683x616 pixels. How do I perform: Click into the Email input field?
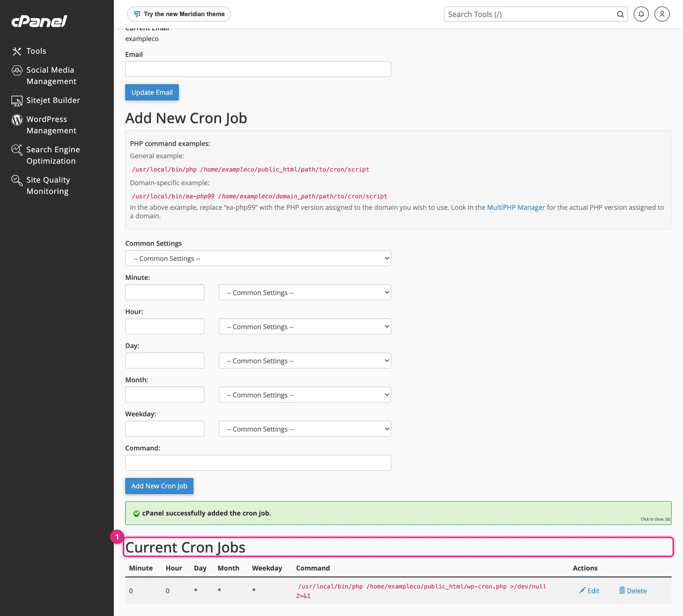pos(258,69)
